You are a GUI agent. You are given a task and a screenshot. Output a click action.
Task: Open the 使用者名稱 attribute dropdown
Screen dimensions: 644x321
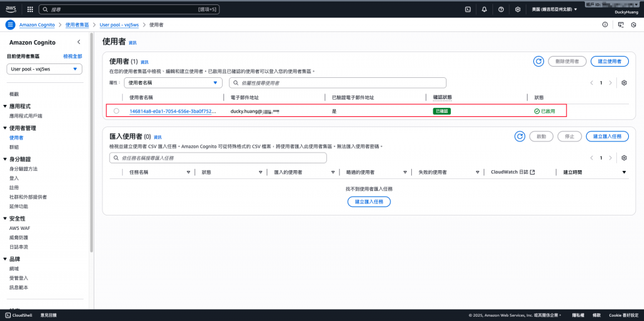click(x=173, y=82)
